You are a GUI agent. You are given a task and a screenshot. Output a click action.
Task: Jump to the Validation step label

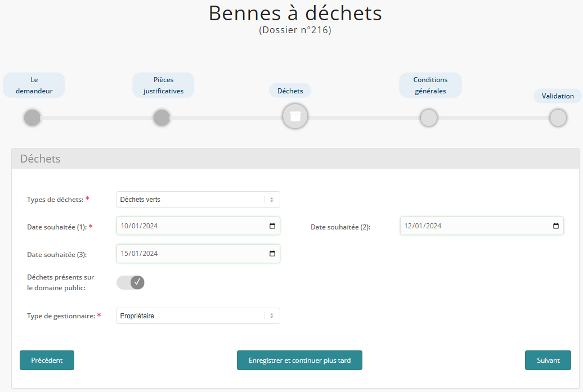(x=558, y=96)
